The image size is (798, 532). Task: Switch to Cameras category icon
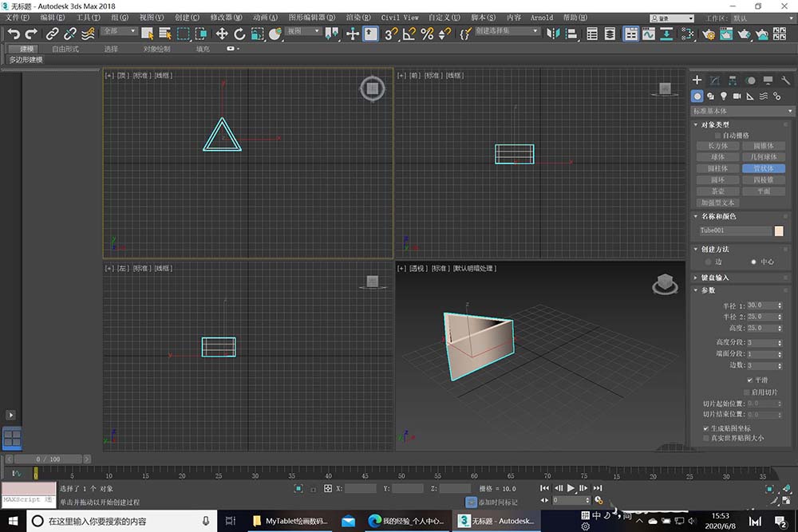[737, 96]
